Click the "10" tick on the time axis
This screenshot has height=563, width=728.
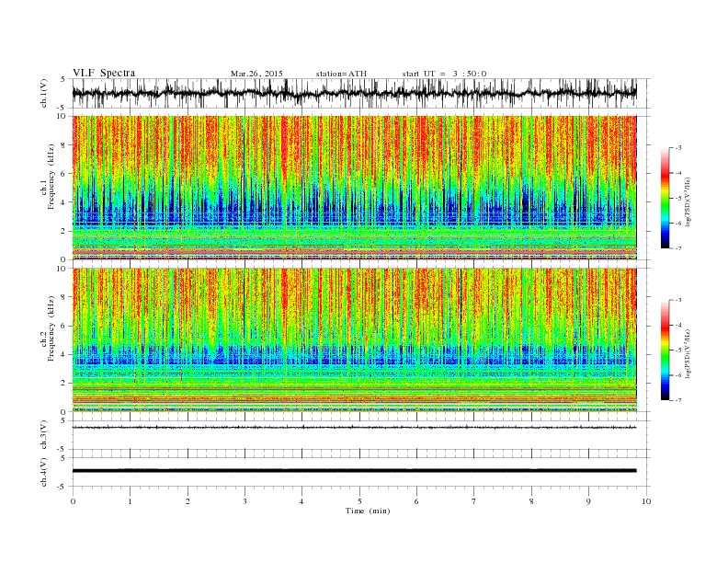tap(646, 501)
